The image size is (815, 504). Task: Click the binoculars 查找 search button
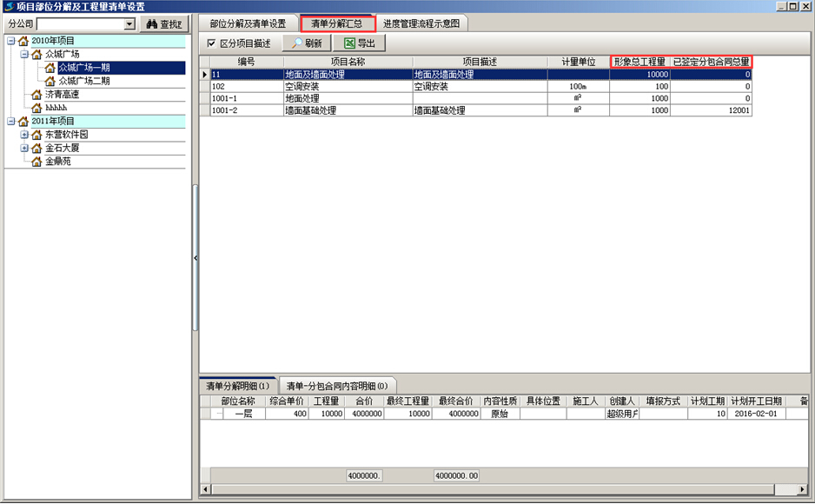click(x=163, y=24)
